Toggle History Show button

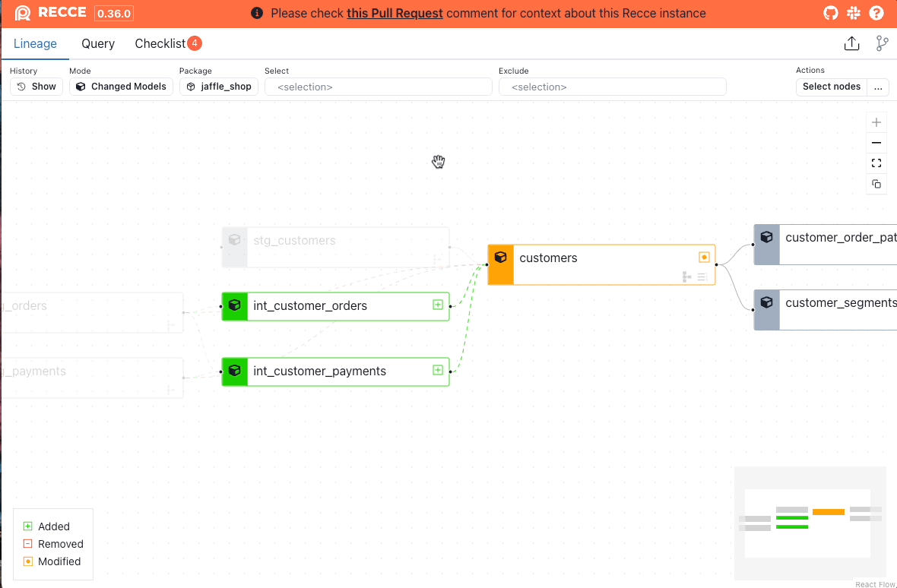tap(36, 87)
